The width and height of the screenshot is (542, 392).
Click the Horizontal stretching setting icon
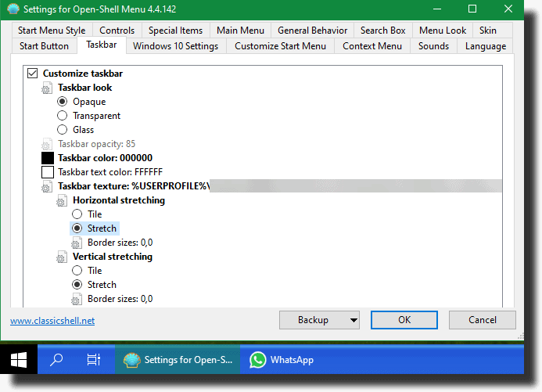[x=62, y=200]
